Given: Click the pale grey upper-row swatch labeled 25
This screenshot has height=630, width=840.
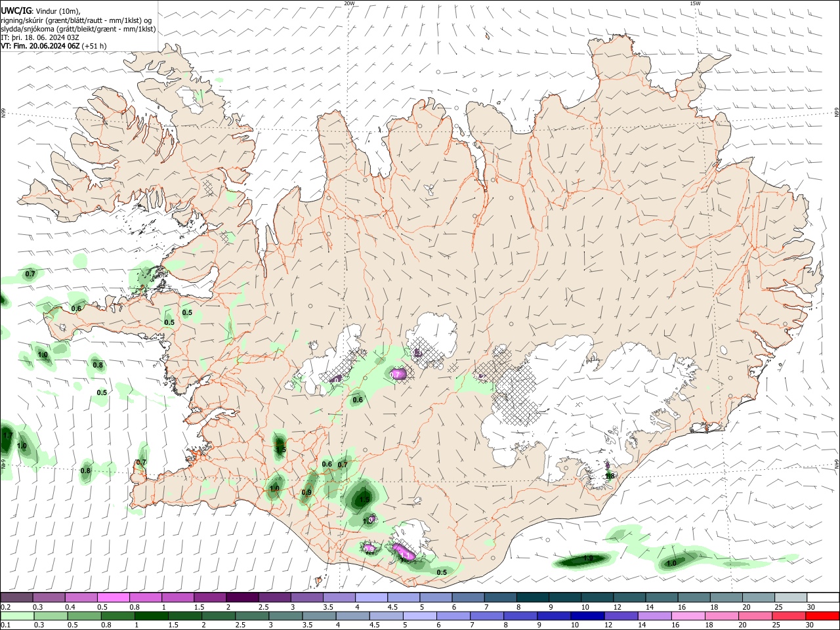Looking at the screenshot, I should (790, 597).
